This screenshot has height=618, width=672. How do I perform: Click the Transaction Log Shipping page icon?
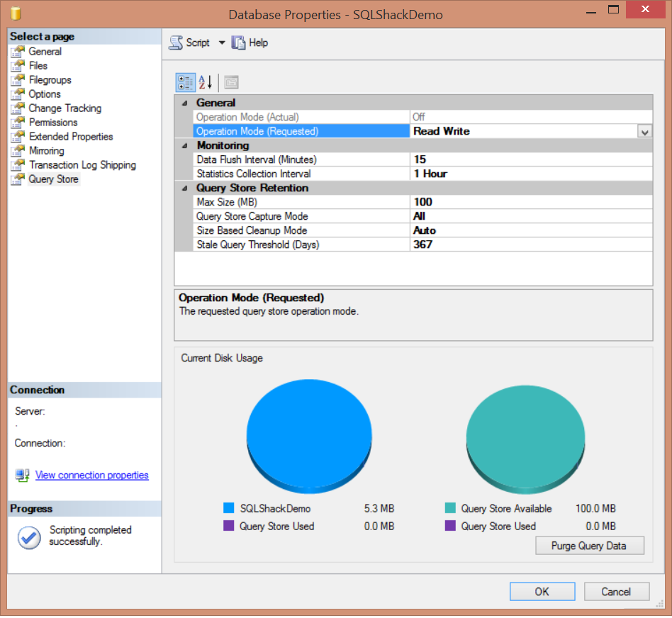pos(18,164)
